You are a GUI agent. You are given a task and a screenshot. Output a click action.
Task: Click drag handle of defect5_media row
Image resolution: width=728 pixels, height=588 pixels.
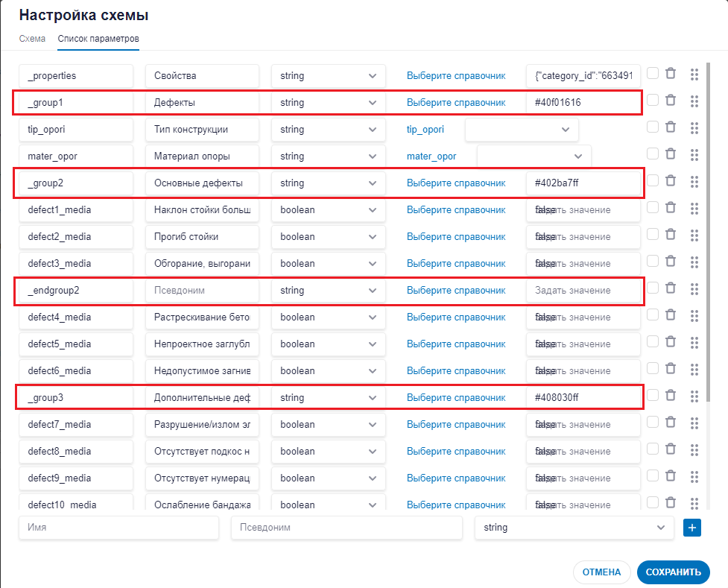point(694,343)
